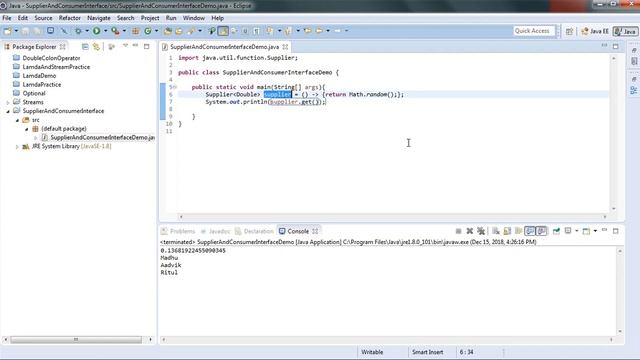
Task: Minimize the Package Explorer view
Action: tap(136, 46)
